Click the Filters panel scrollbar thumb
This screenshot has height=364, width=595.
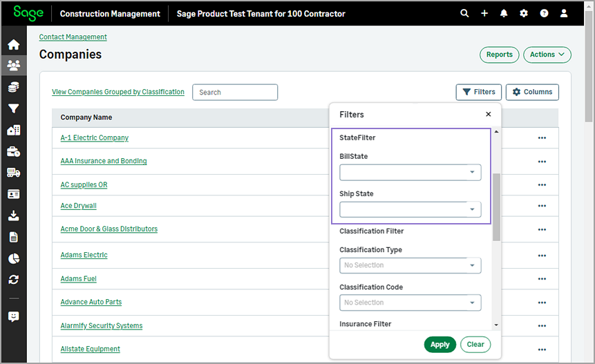(496, 207)
